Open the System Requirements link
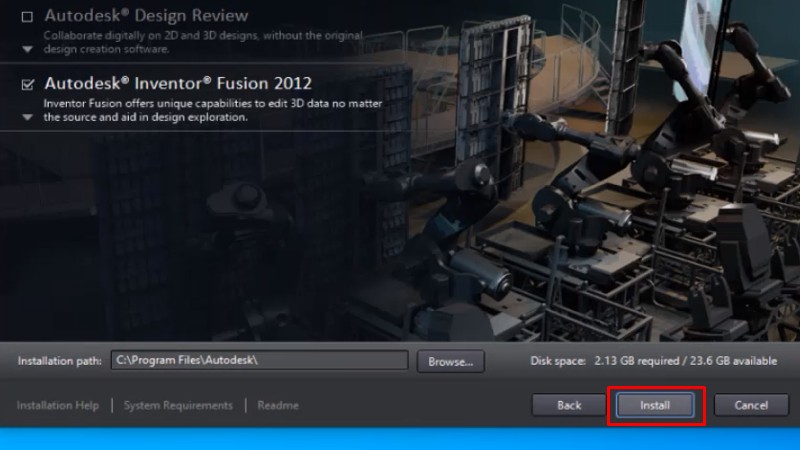800x450 pixels. click(x=178, y=405)
